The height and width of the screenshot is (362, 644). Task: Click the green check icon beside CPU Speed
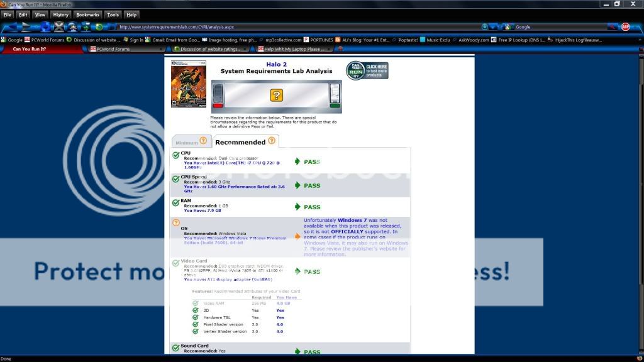pos(176,179)
